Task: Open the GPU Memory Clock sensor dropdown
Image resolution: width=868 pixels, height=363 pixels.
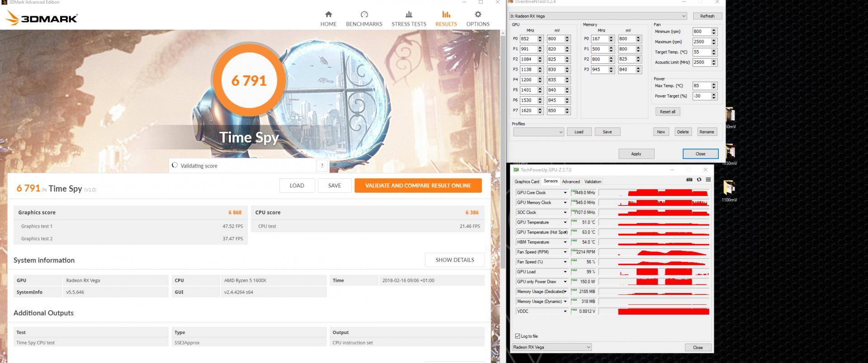Action: (565, 203)
